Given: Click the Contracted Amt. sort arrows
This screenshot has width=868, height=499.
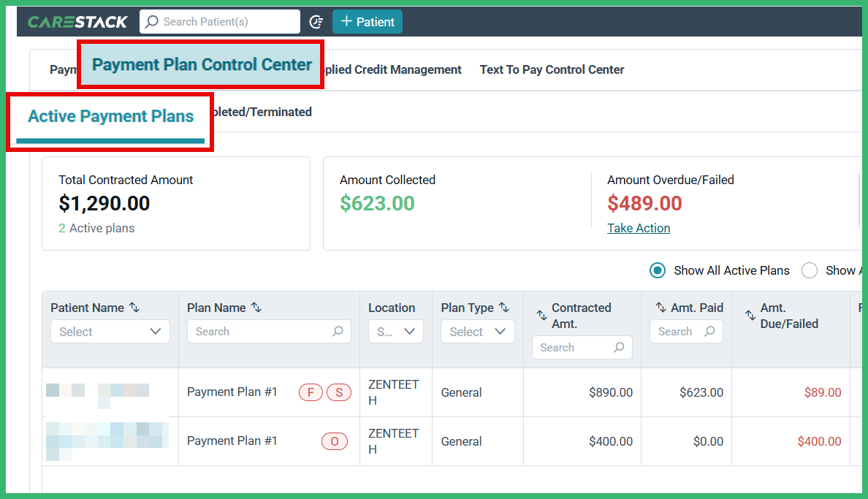Looking at the screenshot, I should (x=541, y=313).
